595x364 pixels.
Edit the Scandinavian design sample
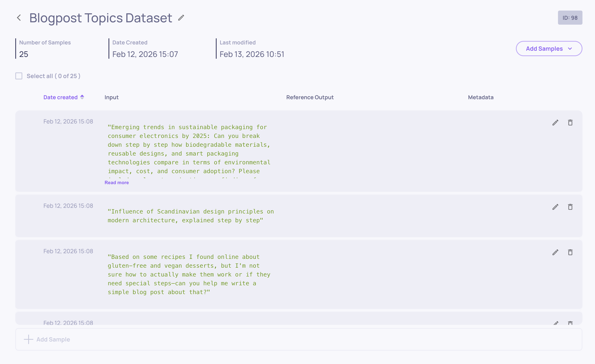pyautogui.click(x=555, y=207)
